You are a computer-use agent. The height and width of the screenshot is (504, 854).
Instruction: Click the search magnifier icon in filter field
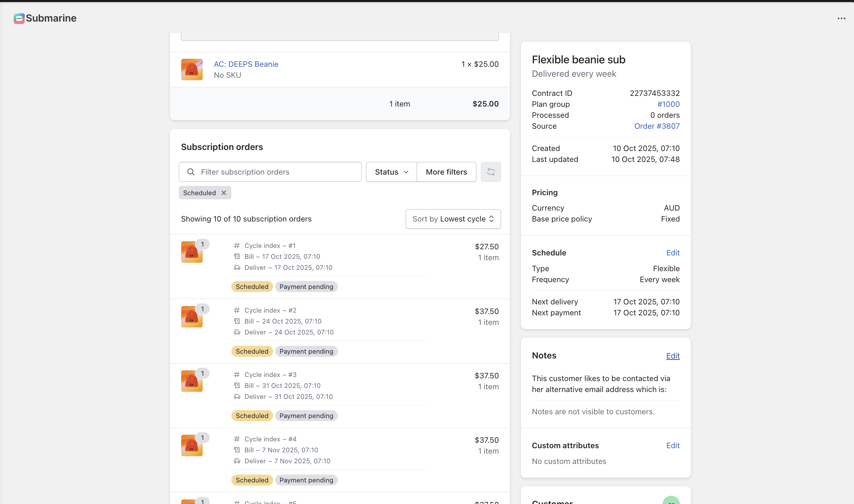(191, 172)
